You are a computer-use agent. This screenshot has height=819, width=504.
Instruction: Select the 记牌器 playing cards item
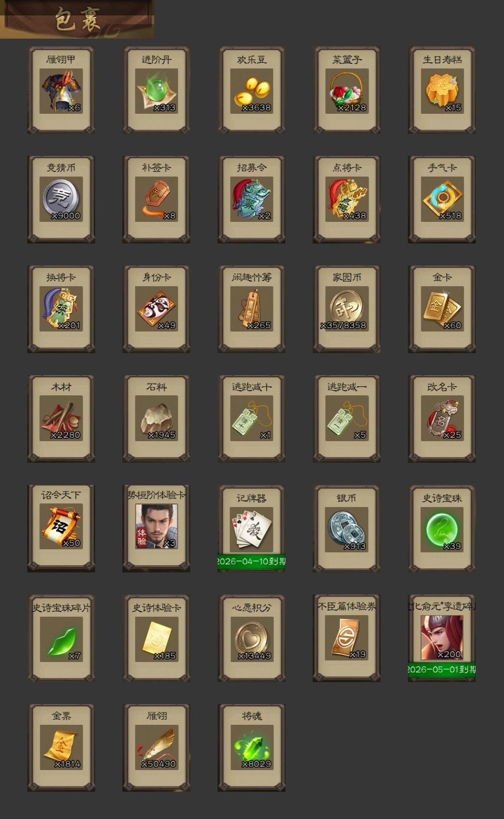(x=251, y=528)
